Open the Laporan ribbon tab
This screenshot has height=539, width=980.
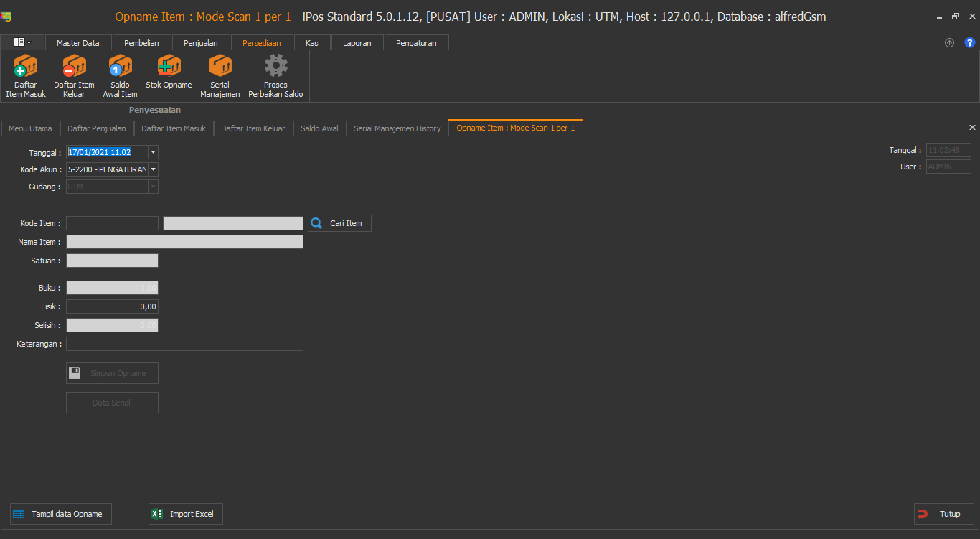point(357,43)
